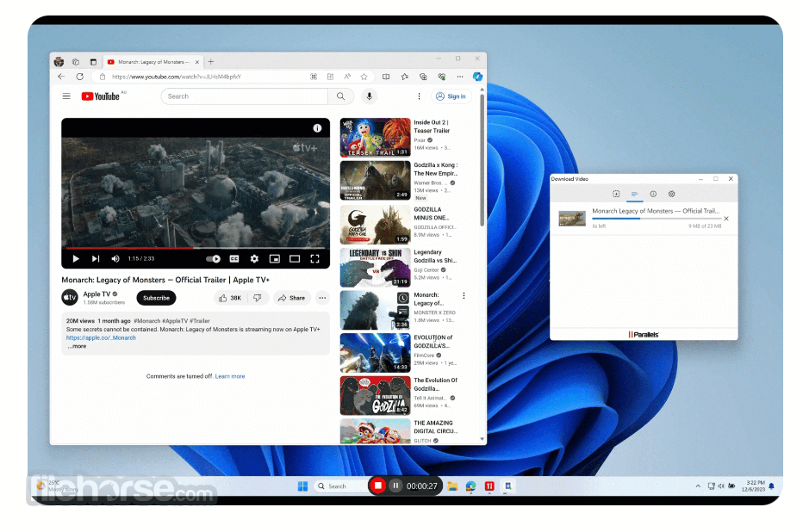Click Learn more about comments

[230, 376]
